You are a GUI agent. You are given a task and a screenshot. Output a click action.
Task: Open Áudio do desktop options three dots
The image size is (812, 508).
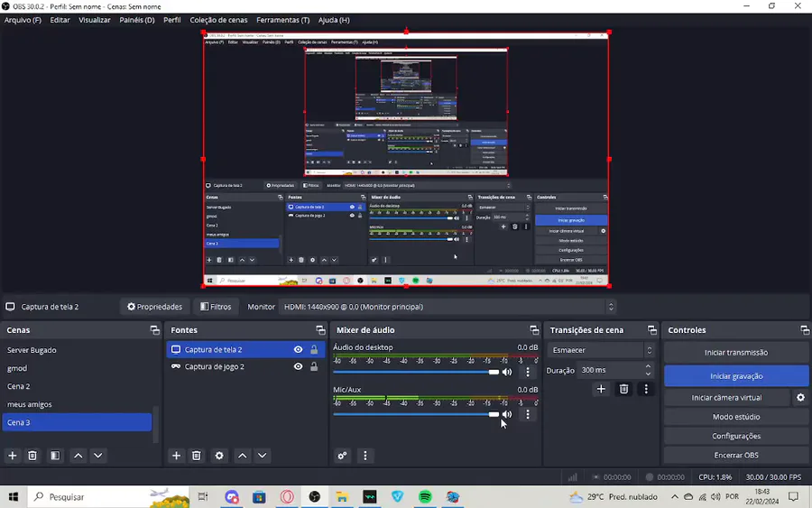tap(528, 372)
